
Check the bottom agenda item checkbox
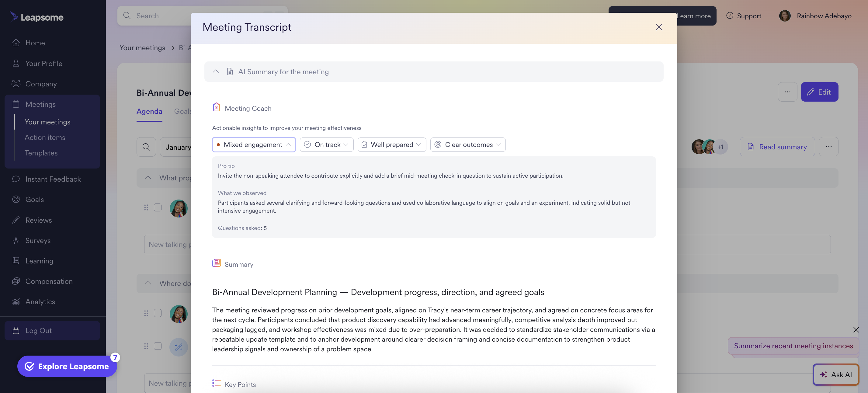[157, 346]
